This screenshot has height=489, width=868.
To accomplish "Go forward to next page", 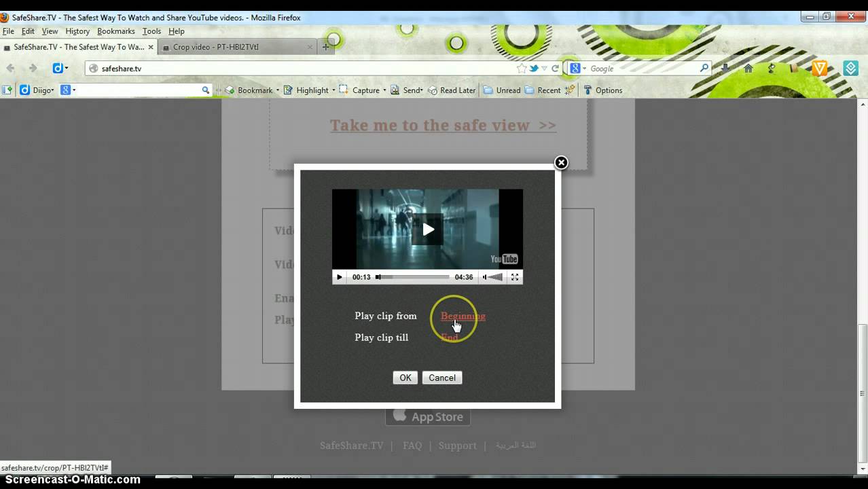I will pyautogui.click(x=33, y=68).
